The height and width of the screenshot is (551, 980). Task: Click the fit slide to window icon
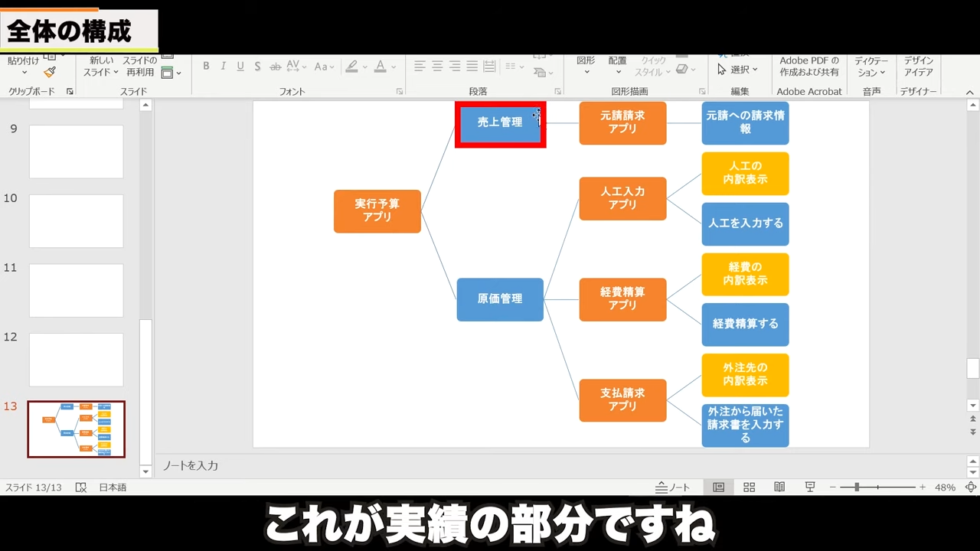tap(971, 487)
